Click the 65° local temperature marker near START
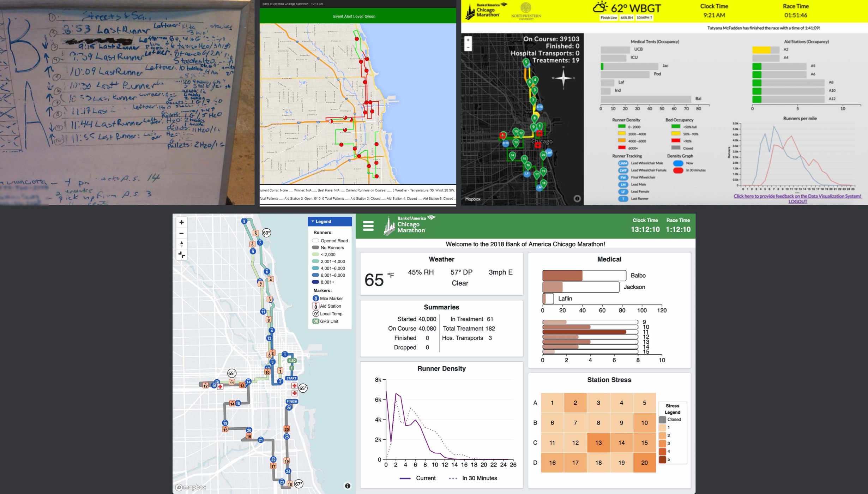This screenshot has width=868, height=494. pyautogui.click(x=303, y=388)
